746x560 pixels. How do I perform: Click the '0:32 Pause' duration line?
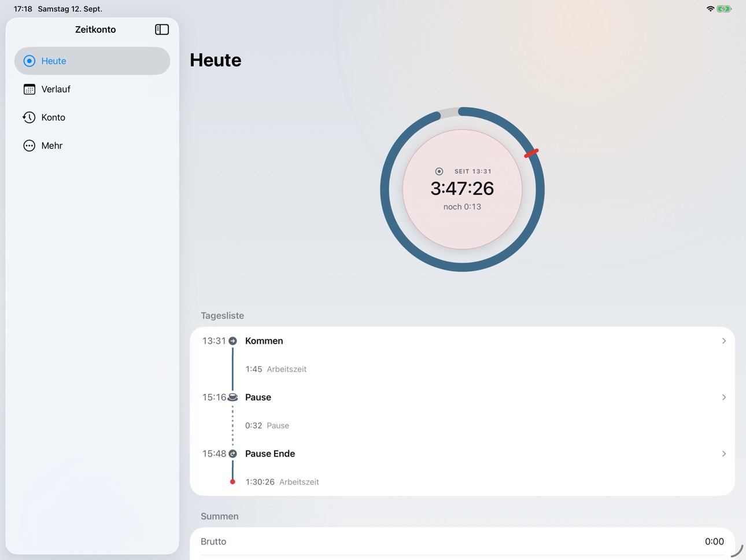pyautogui.click(x=267, y=426)
